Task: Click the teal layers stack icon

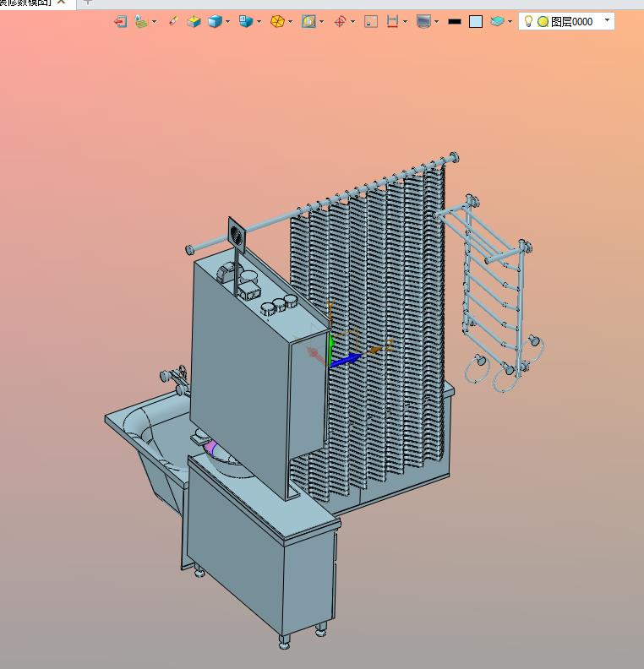Action: click(x=497, y=21)
